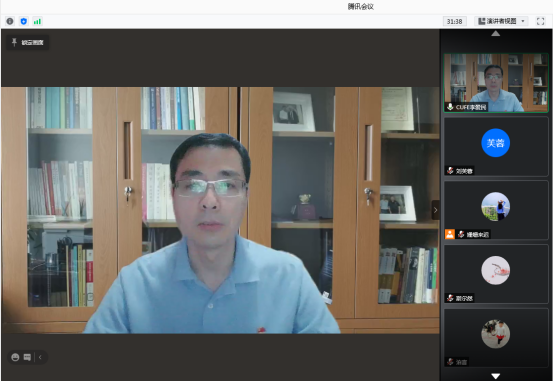Open the emoji reactions icon
The width and height of the screenshot is (554, 381).
click(x=15, y=357)
